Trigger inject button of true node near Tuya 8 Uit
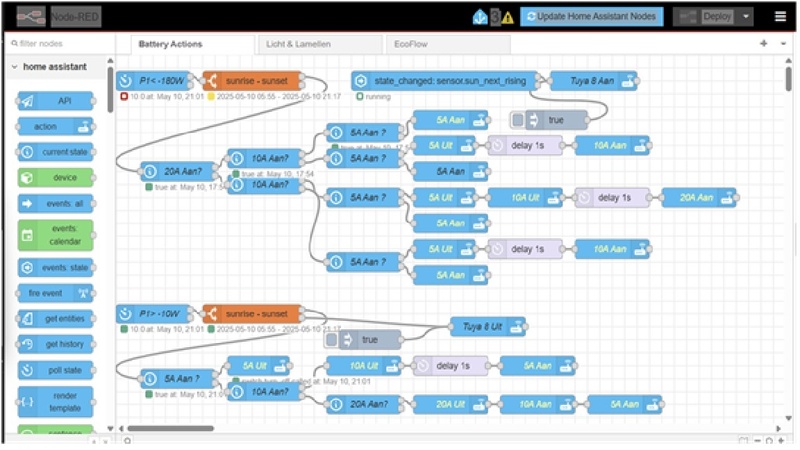Viewport: 800px width, 450px height. coord(332,340)
